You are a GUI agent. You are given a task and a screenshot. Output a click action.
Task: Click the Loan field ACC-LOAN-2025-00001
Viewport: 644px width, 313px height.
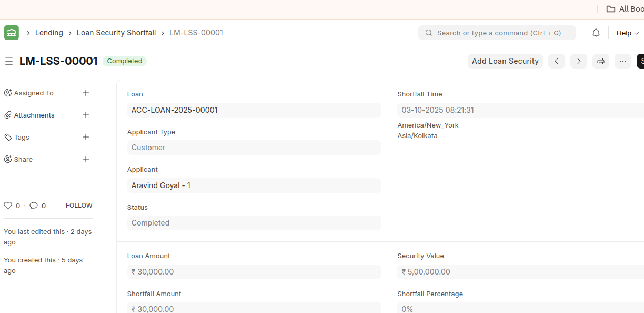point(254,110)
